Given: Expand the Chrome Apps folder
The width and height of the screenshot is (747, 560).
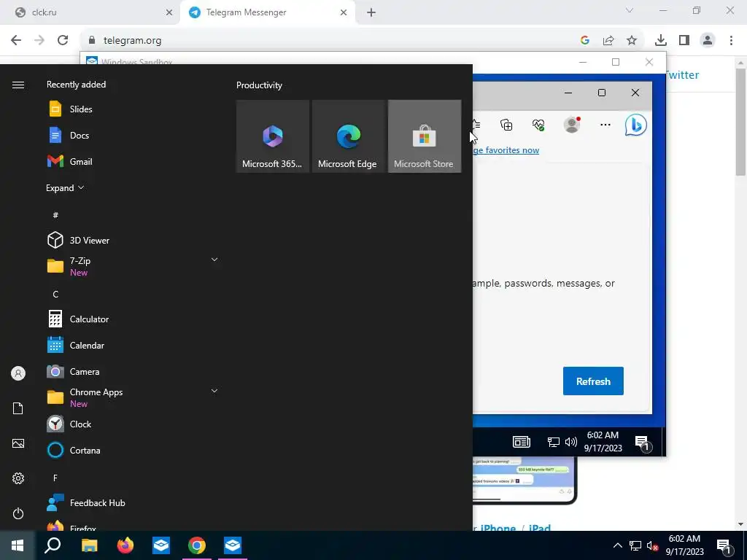Looking at the screenshot, I should tap(214, 391).
